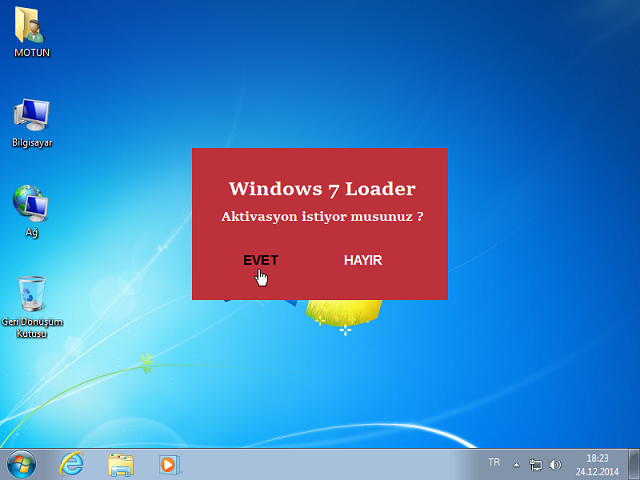Screen dimensions: 640x480
Task: Open the network status tray icon
Action: 535,464
